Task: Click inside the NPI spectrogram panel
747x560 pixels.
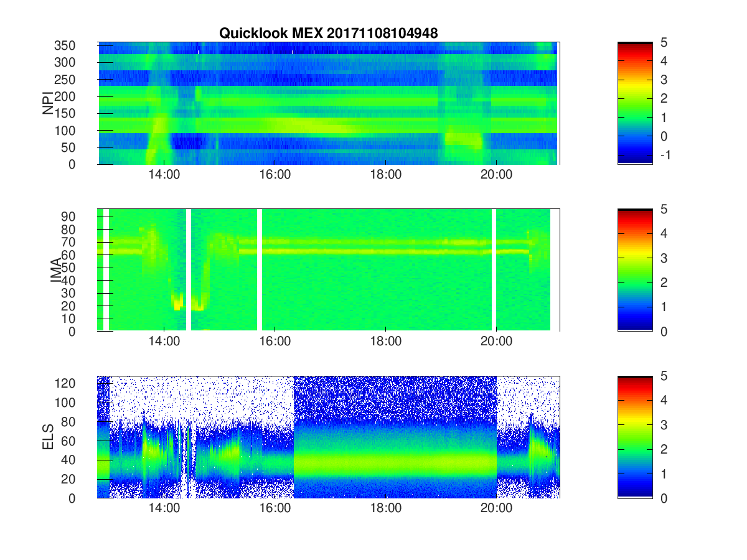Action: pyautogui.click(x=328, y=103)
